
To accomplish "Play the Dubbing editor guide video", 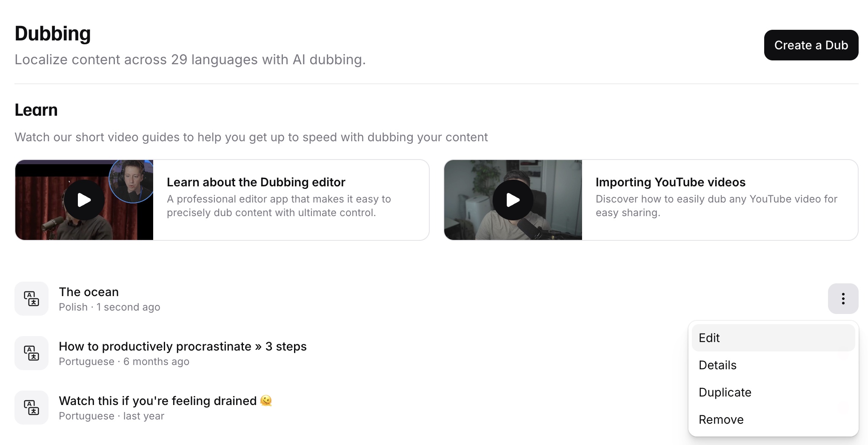I will tap(84, 200).
